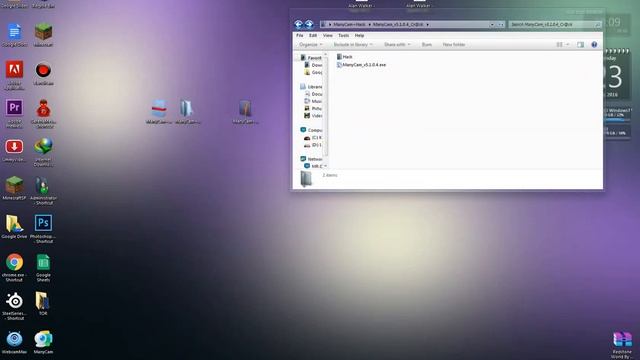The image size is (640, 360).
Task: Open the (C:) drive in navigation pane
Action: click(x=313, y=138)
